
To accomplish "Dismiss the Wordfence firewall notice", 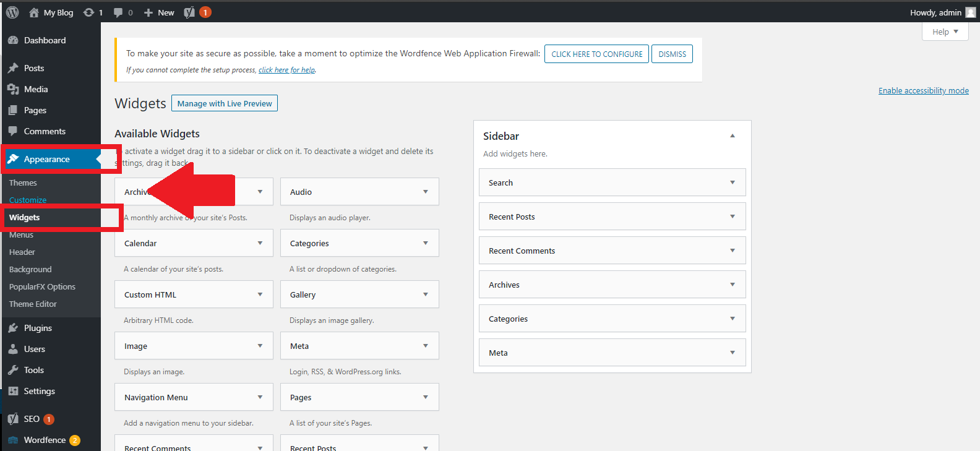I will coord(672,54).
